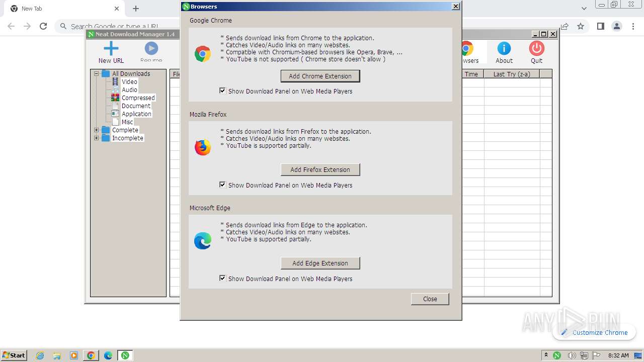Collapse the All Downloads tree node
The width and height of the screenshot is (644, 362).
(x=96, y=73)
